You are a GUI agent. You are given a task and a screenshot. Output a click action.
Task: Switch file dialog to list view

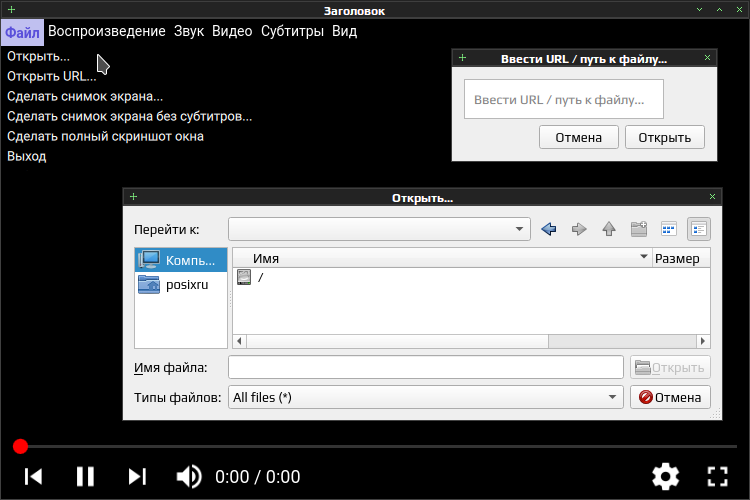(669, 229)
